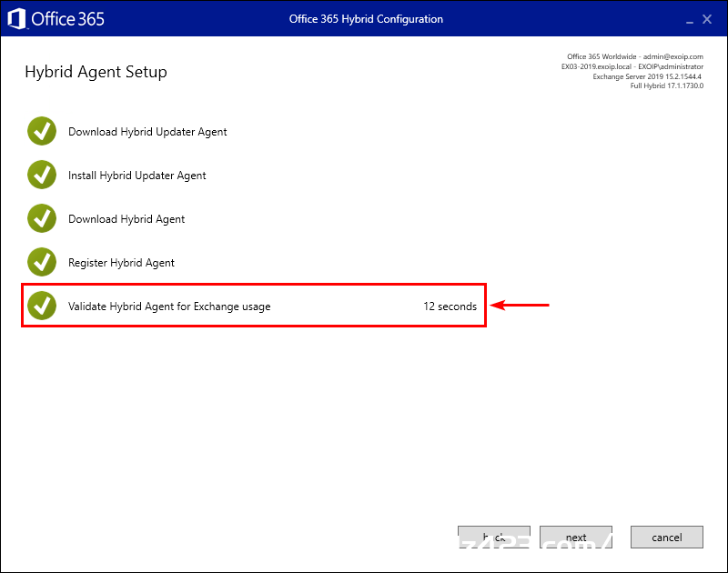Click checkmark icon beside Download Hybrid Updater Agent
Image resolution: width=728 pixels, height=573 pixels.
point(42,131)
